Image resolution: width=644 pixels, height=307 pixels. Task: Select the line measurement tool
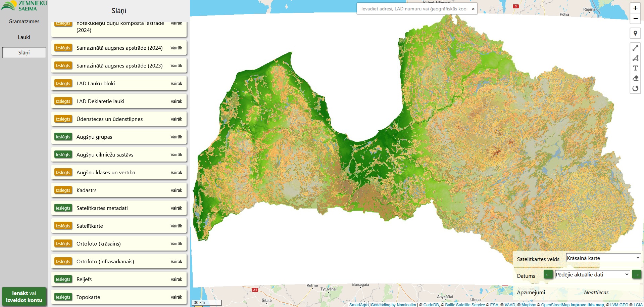tap(635, 48)
